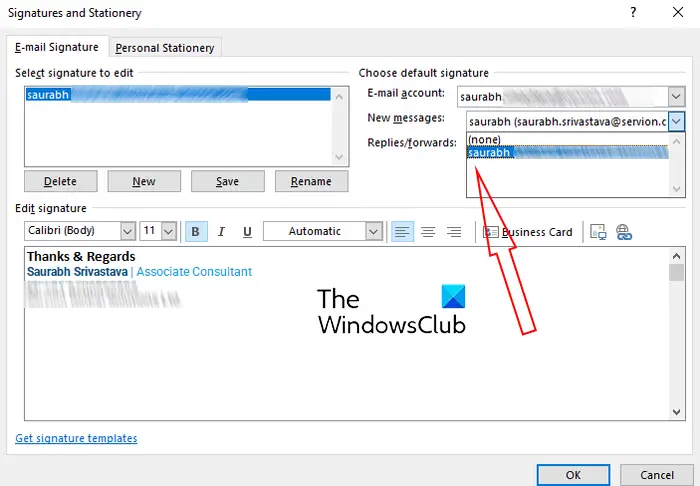Toggle Bold formatting button
This screenshot has height=486, width=700.
click(x=196, y=232)
